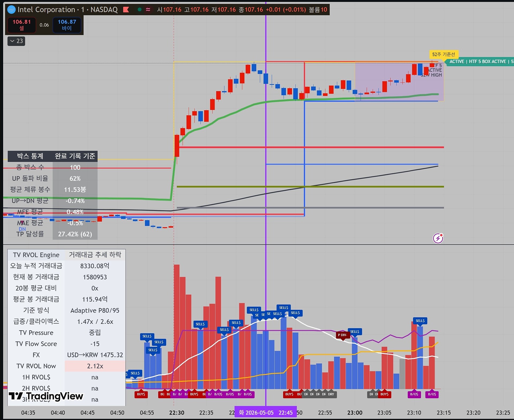The width and height of the screenshot is (514, 420).
Task: Click the 오늘 누적 거래대금 row label
Action: pyautogui.click(x=36, y=266)
